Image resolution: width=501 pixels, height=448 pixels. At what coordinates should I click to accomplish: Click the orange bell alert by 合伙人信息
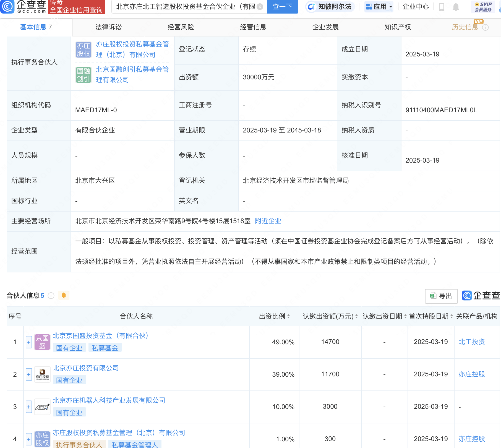(64, 295)
